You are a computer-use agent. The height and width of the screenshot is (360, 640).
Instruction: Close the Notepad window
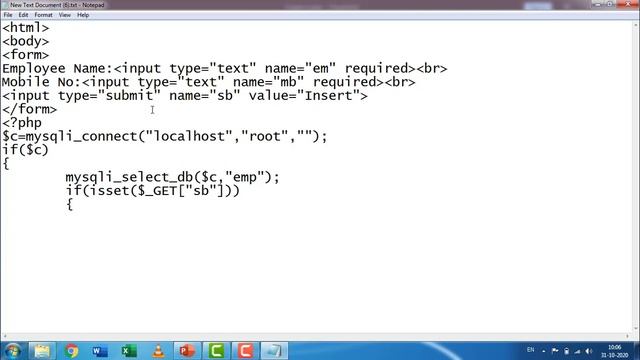click(627, 4)
